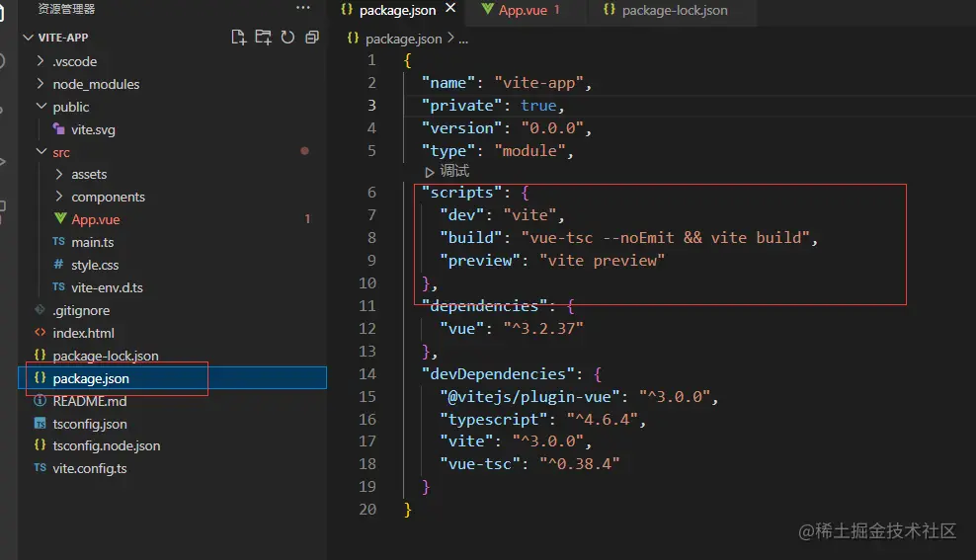This screenshot has height=560, width=976.
Task: Click the info icon beside README.md
Action: (x=40, y=401)
